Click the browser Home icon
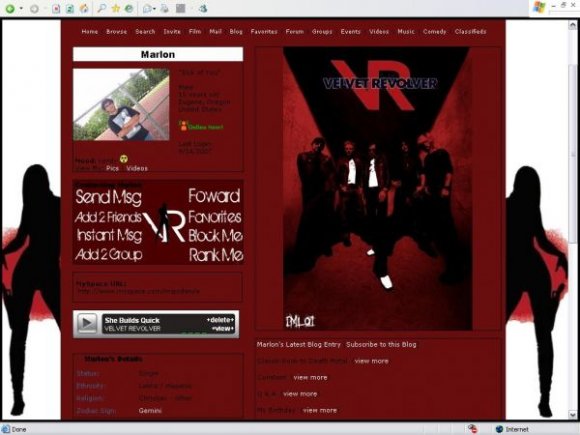This screenshot has height=435, width=580. click(x=84, y=9)
